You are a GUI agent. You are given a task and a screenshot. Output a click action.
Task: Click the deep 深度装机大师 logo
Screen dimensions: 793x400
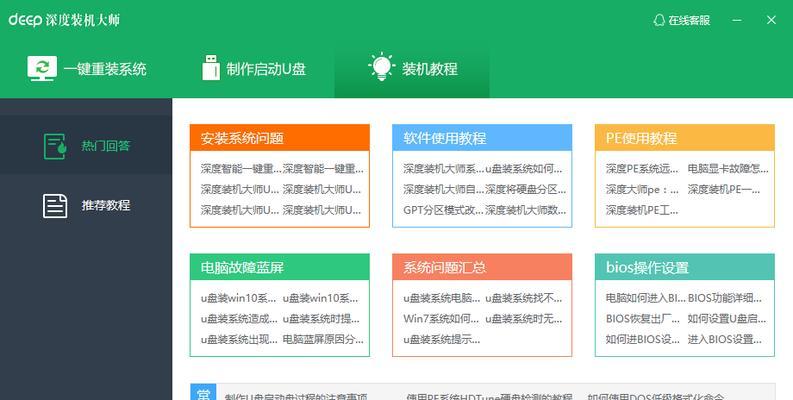pyautogui.click(x=64, y=20)
